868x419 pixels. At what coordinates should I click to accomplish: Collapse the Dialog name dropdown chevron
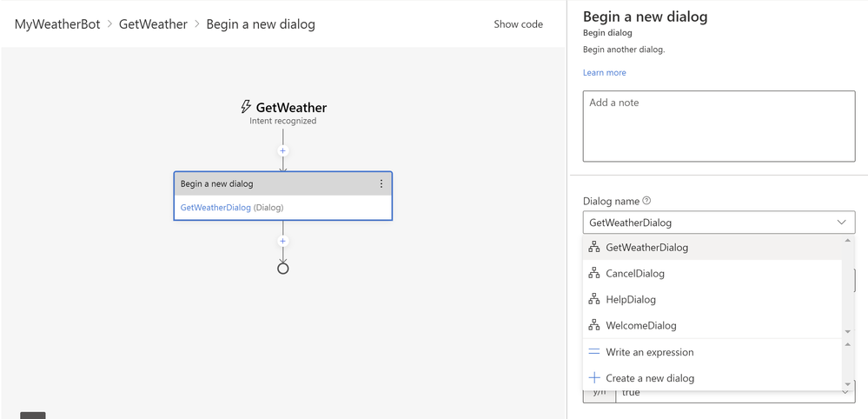pos(839,223)
